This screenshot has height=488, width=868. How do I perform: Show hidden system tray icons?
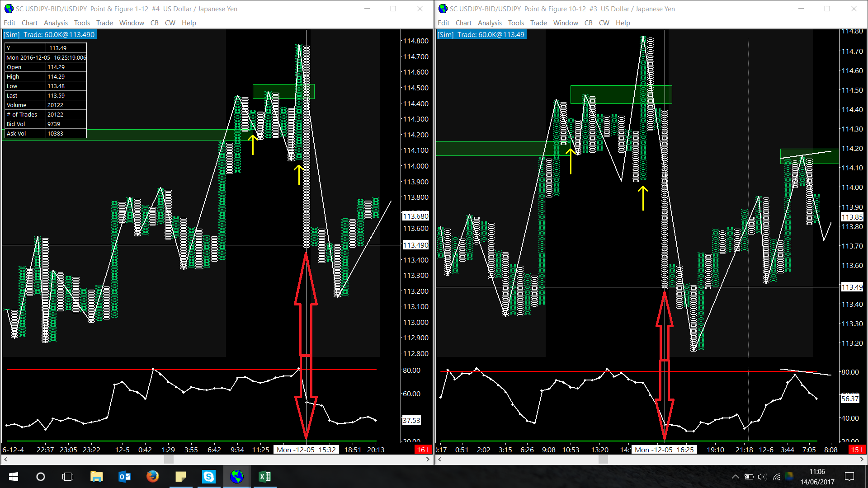[x=735, y=477]
